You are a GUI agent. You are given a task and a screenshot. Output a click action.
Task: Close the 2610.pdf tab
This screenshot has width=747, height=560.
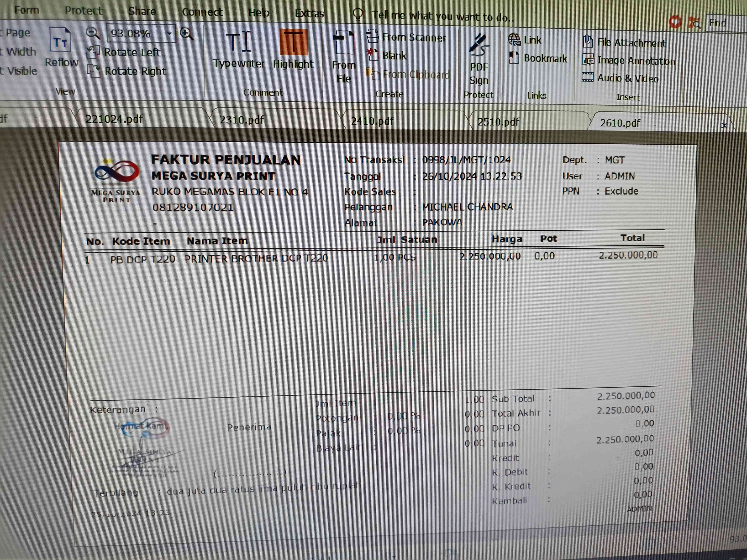click(x=724, y=126)
